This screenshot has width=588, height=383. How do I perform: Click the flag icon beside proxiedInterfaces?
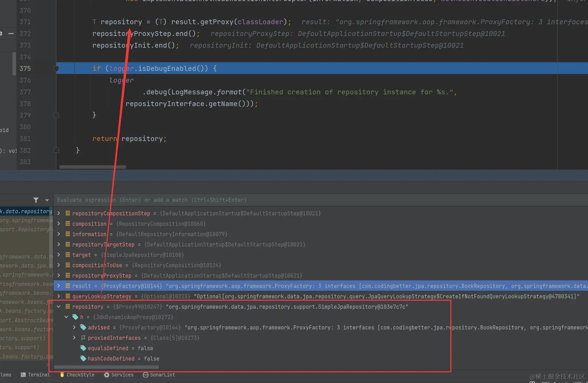[83, 338]
